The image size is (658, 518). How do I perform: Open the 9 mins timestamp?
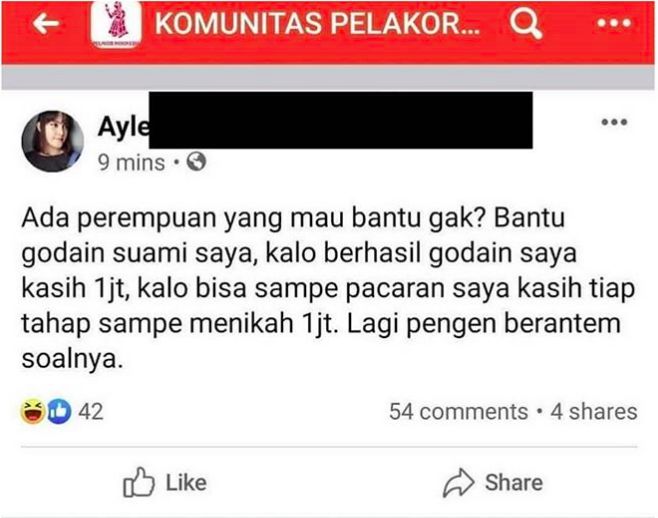(131, 162)
